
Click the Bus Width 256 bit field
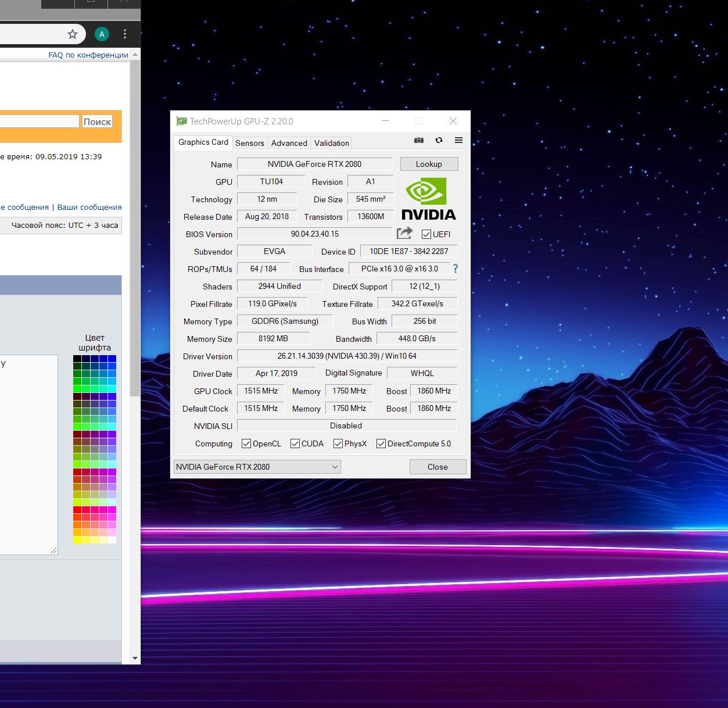click(424, 321)
